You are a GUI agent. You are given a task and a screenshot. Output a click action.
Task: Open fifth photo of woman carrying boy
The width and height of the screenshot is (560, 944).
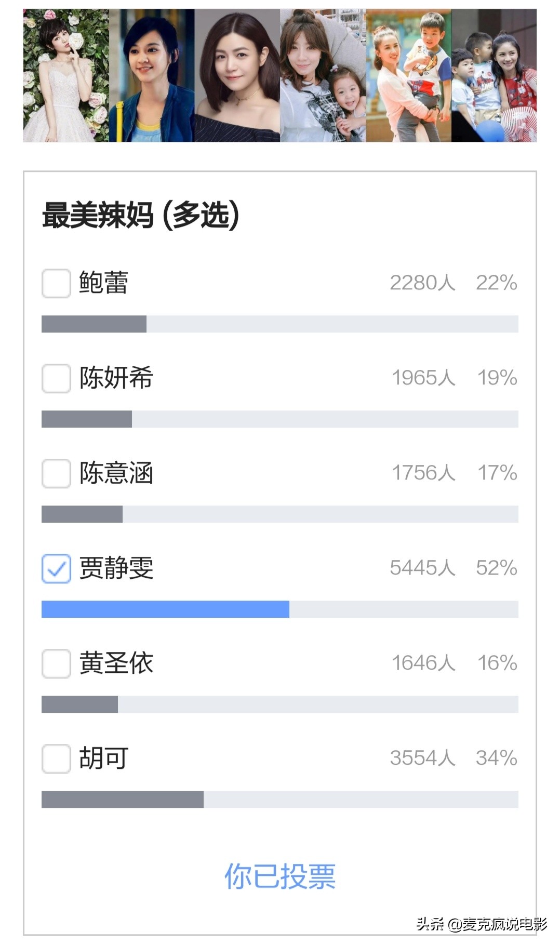[408, 75]
